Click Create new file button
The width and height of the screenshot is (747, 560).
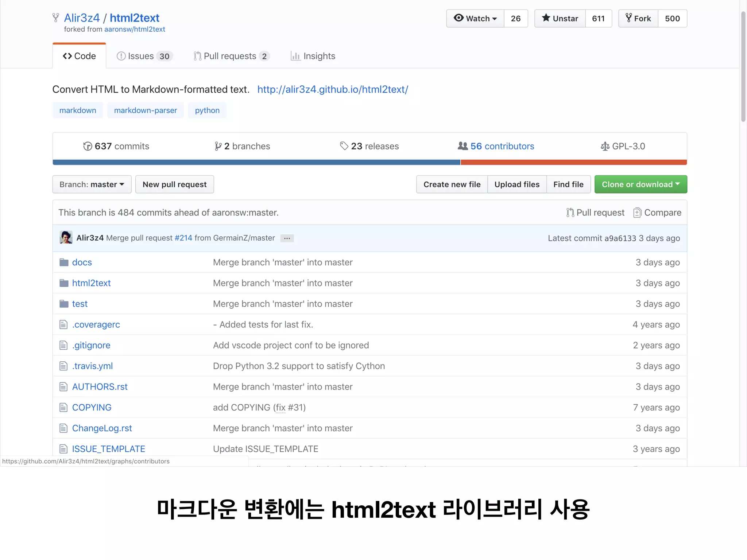pos(452,184)
